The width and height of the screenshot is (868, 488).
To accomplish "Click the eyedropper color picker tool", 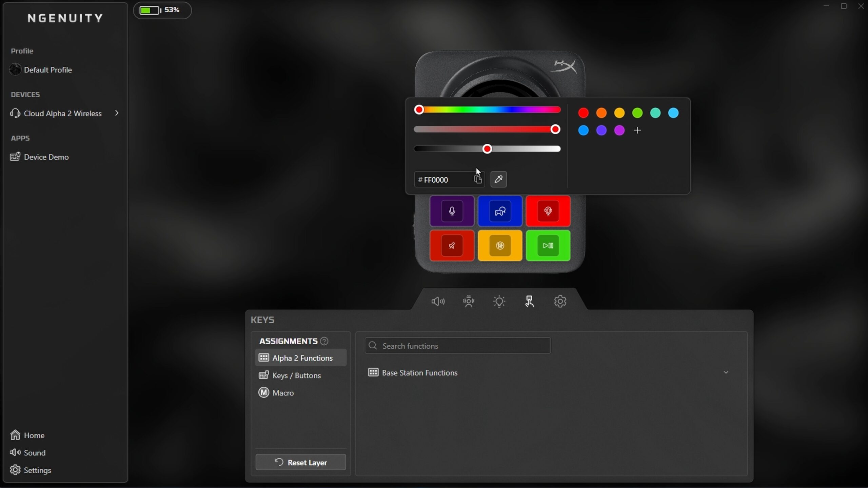I will (498, 179).
